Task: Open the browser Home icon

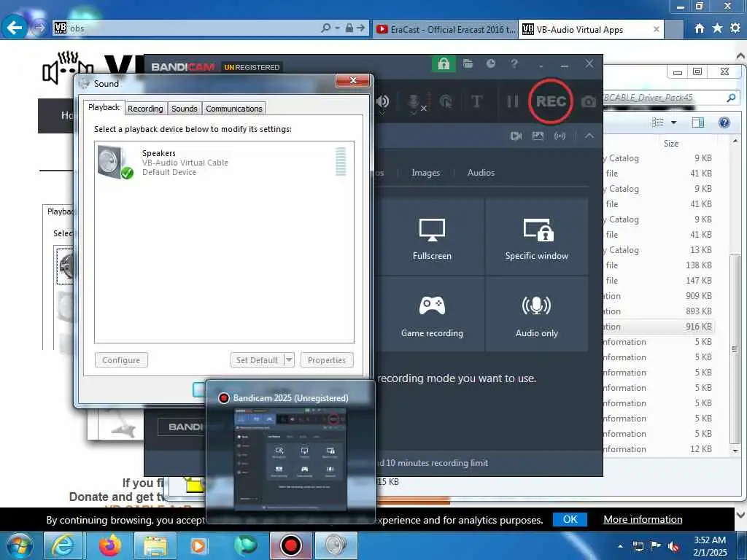Action: point(699,28)
